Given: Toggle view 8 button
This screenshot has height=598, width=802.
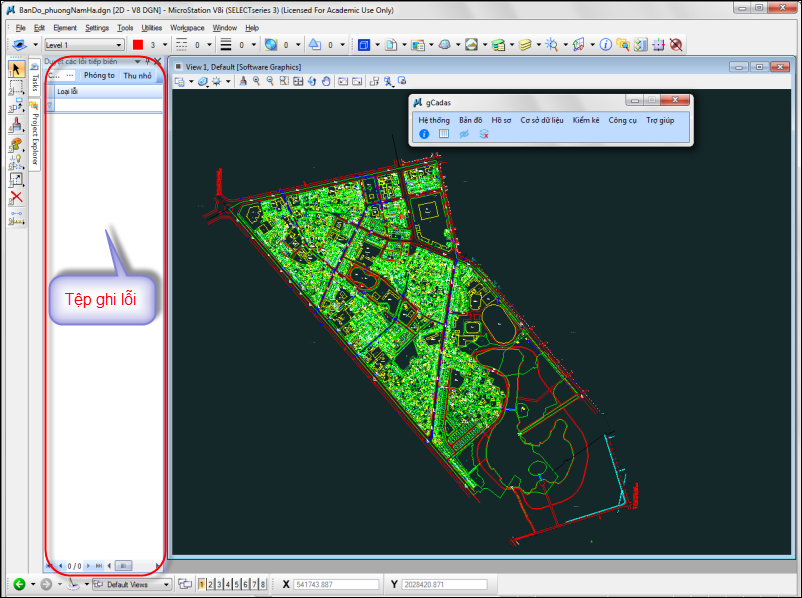Looking at the screenshot, I should coord(262,584).
